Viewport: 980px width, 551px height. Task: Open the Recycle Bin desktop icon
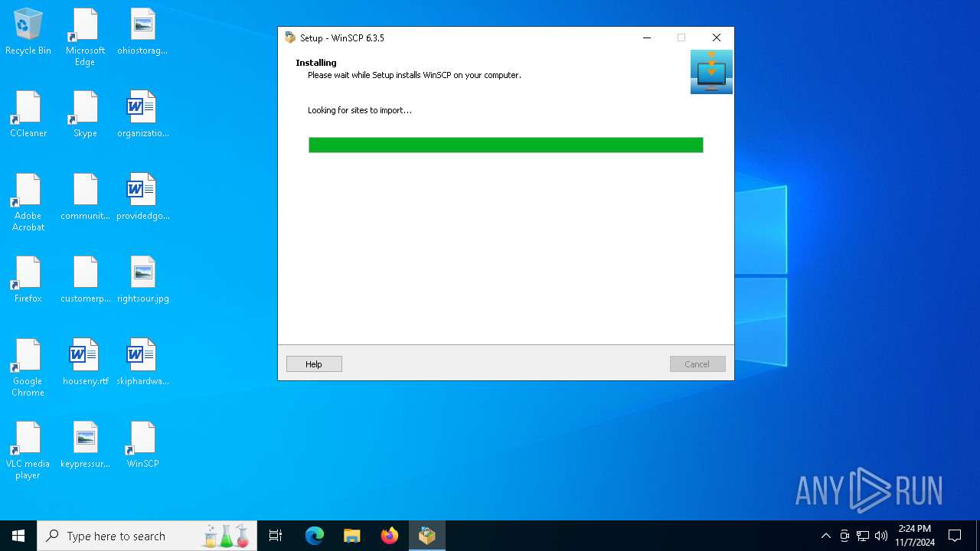(28, 32)
